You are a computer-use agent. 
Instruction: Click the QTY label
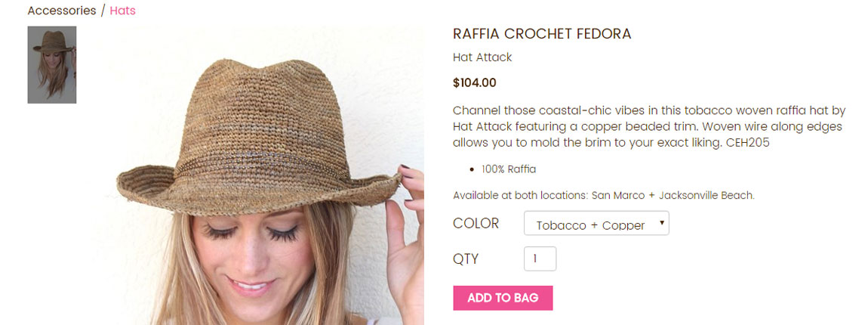pyautogui.click(x=466, y=259)
